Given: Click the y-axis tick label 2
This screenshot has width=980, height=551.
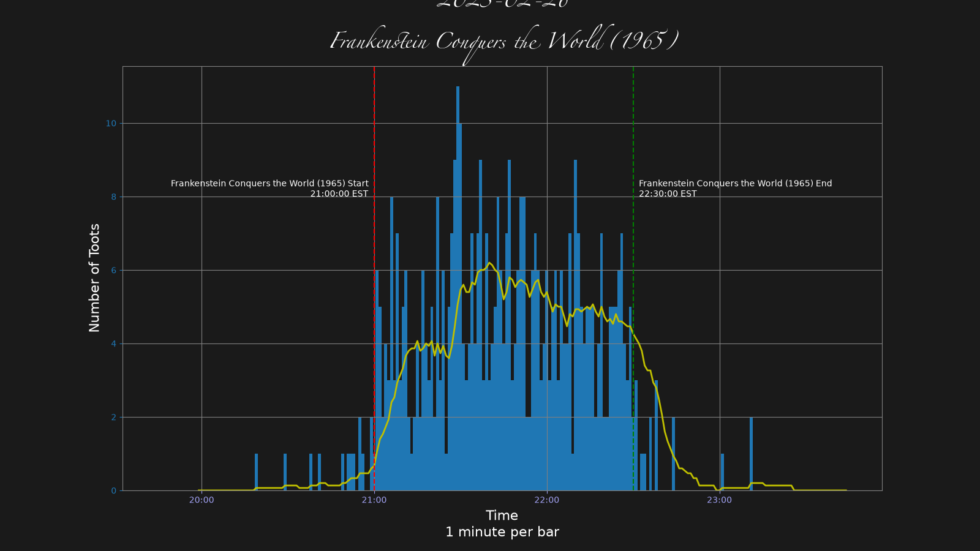Looking at the screenshot, I should [113, 418].
